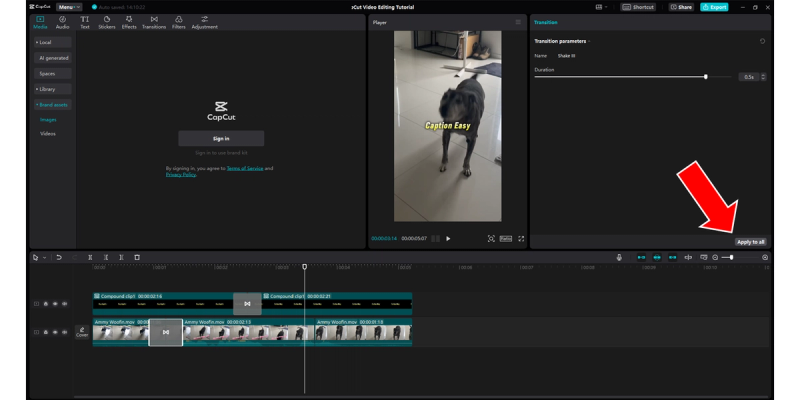Click the Export button
The width and height of the screenshot is (800, 400).
(x=714, y=7)
